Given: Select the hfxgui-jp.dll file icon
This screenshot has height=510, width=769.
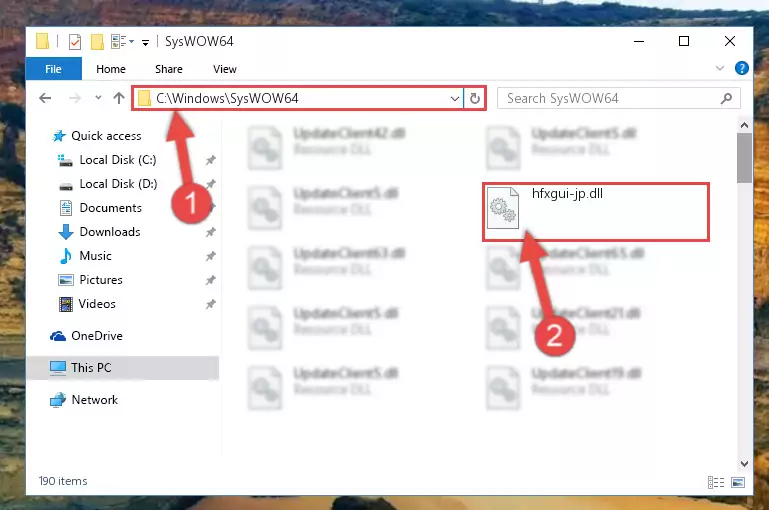Looking at the screenshot, I should 503,208.
